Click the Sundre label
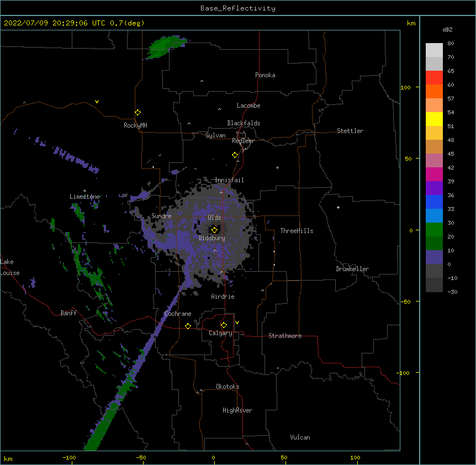The height and width of the screenshot is (465, 476). [161, 216]
